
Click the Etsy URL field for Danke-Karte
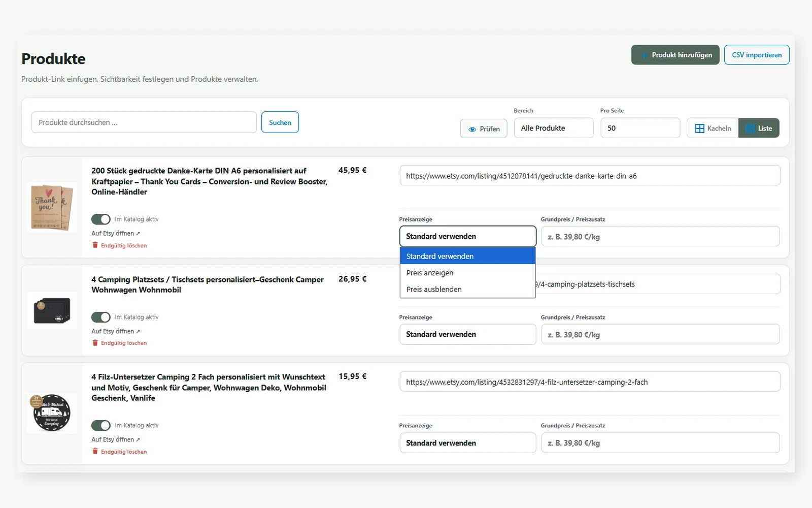[590, 176]
